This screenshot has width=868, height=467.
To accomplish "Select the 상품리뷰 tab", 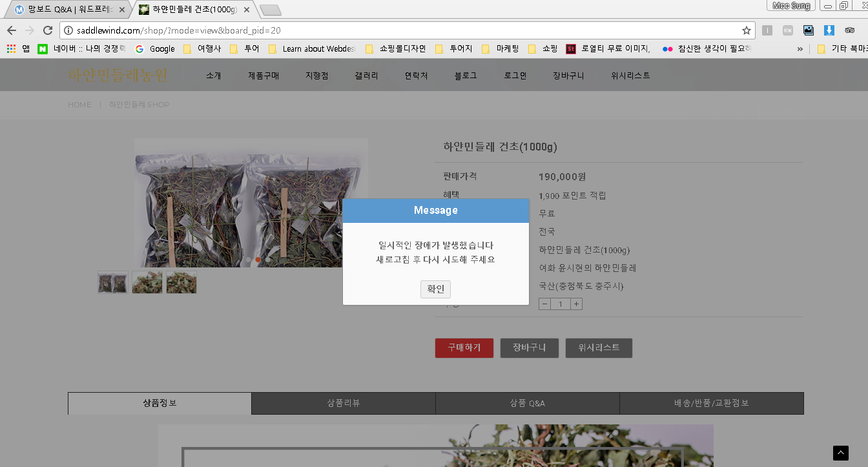I will pyautogui.click(x=343, y=403).
